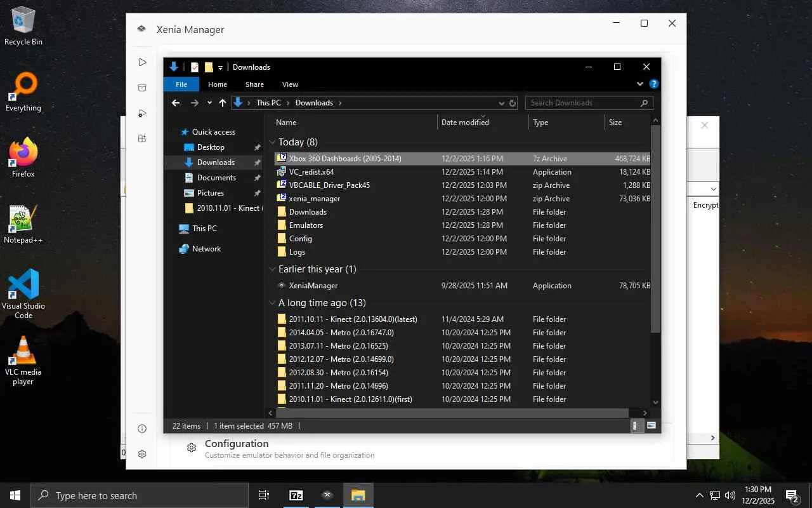Select Documents in the navigation pane
Viewport: 812px width, 508px height.
[x=216, y=178]
